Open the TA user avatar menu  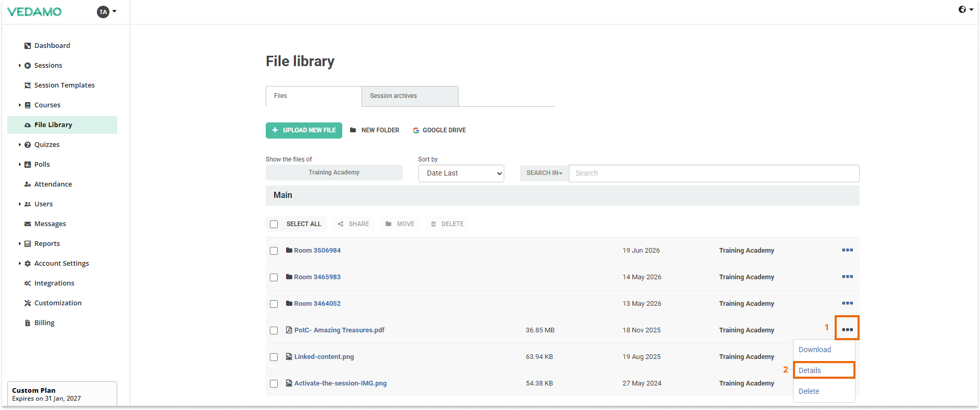(106, 11)
